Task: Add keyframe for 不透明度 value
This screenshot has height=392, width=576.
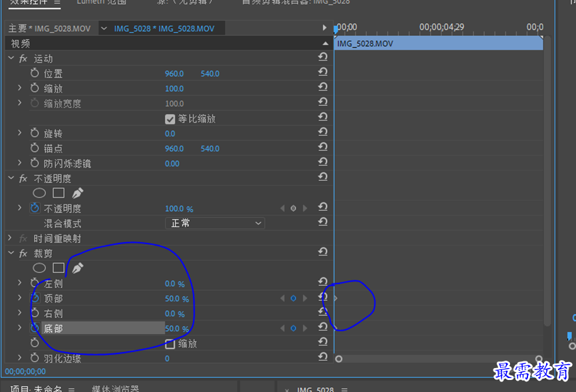Action: pos(293,208)
